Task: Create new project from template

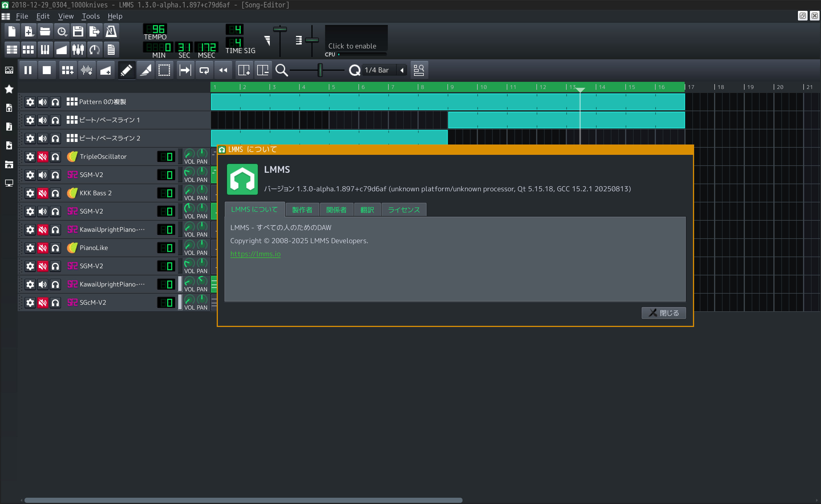Action: 29,32
